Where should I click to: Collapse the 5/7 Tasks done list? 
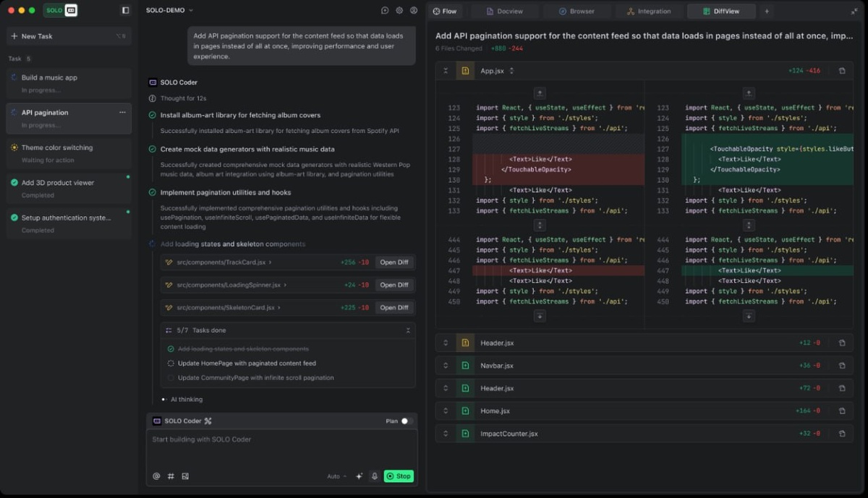click(x=408, y=330)
